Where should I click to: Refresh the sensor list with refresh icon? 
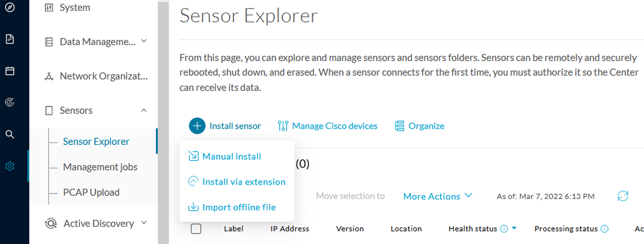click(623, 196)
